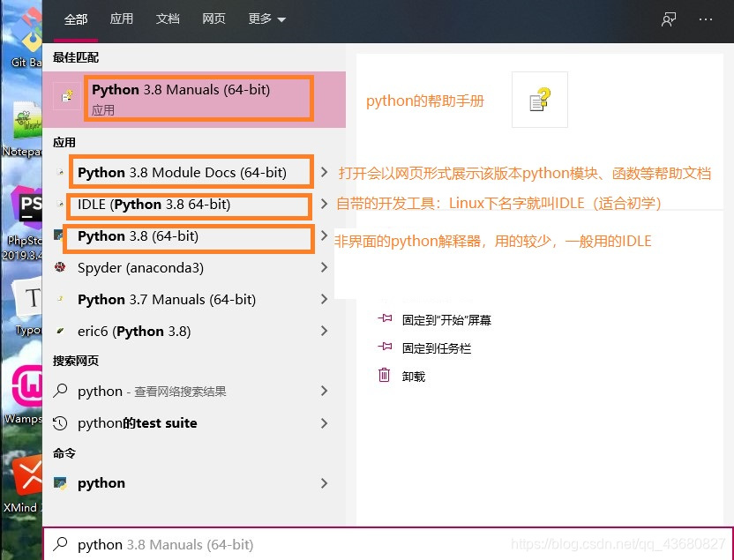Open Python 3.7 Manuals (64-bit)
The width and height of the screenshot is (734, 560).
tap(167, 300)
